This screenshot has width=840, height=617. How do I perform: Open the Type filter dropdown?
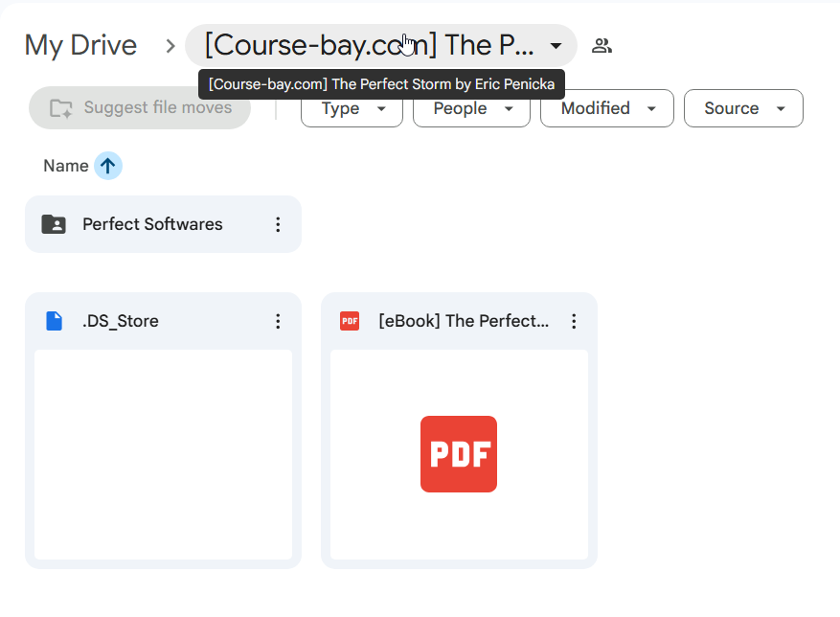point(352,108)
